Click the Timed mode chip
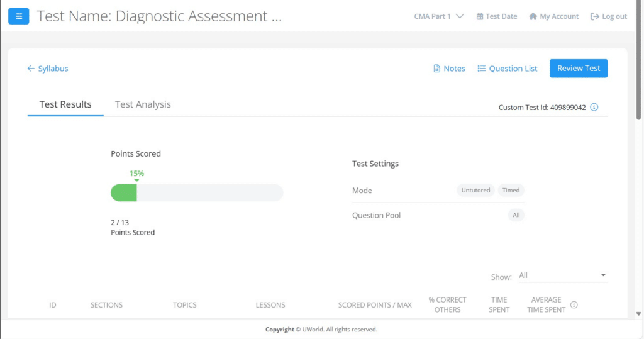This screenshot has width=644, height=339. (x=511, y=190)
